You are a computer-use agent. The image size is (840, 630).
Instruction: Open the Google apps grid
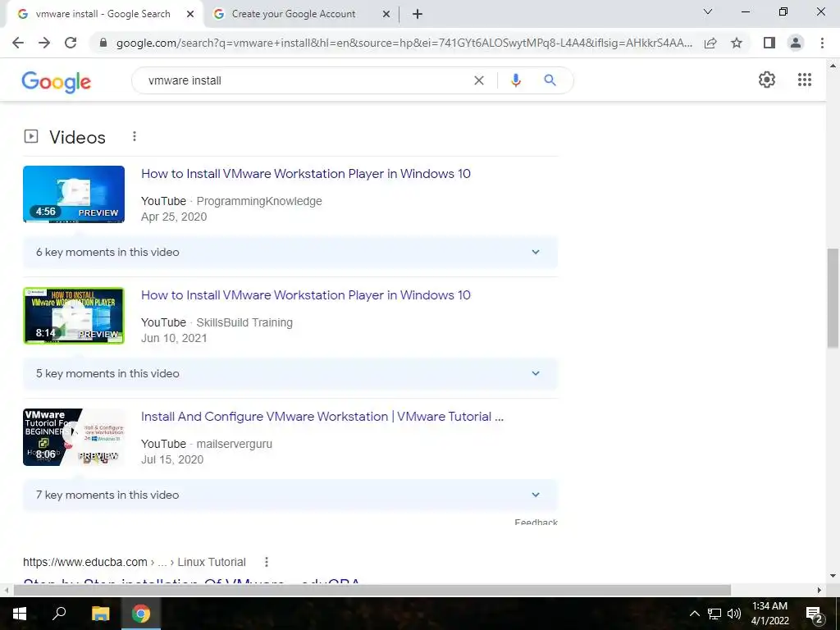pyautogui.click(x=805, y=80)
